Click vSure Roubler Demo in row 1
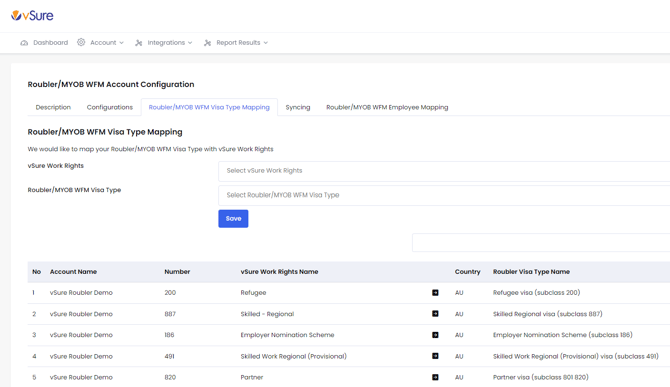The width and height of the screenshot is (670, 387). pos(81,293)
